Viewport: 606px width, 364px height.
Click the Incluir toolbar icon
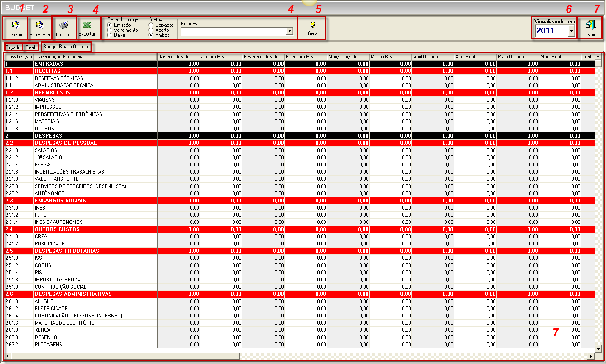click(x=16, y=25)
